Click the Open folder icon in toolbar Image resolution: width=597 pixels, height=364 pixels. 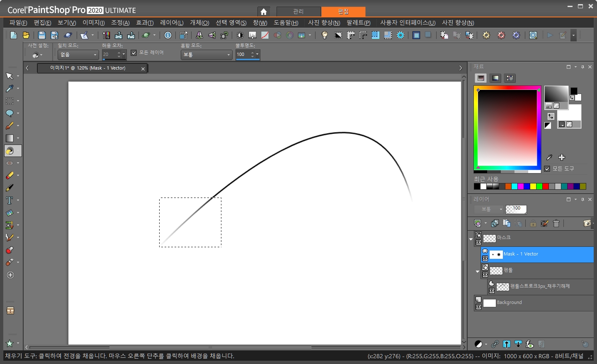pos(26,35)
